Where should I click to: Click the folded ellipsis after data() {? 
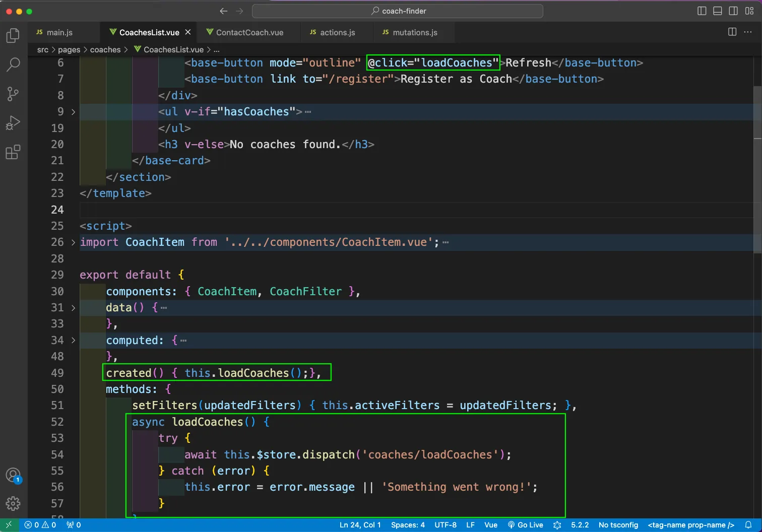tap(164, 308)
